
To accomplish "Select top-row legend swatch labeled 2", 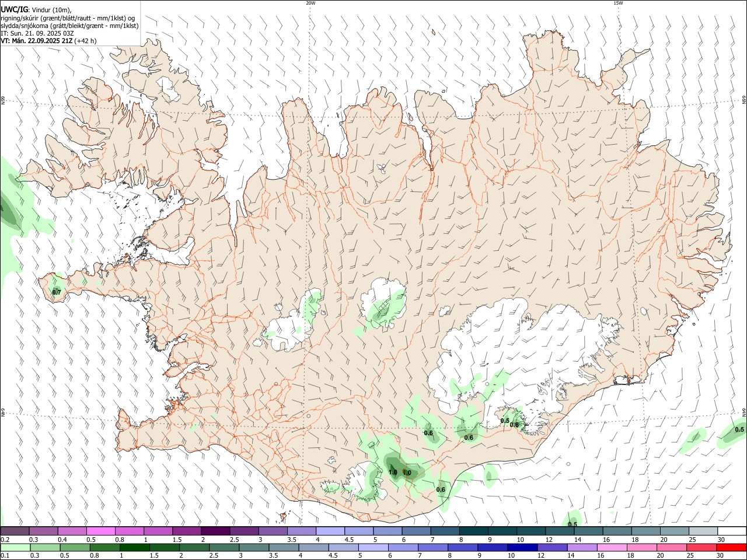I will tap(215, 531).
